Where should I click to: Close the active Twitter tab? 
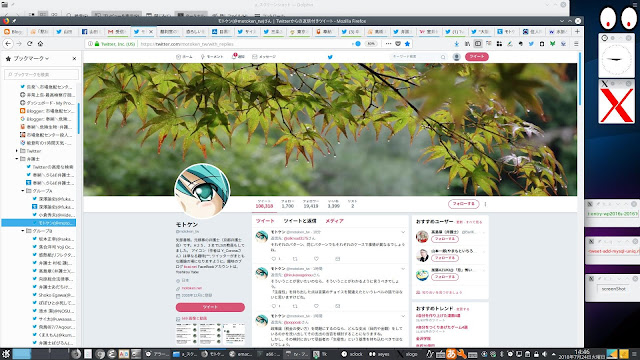pos(151,31)
